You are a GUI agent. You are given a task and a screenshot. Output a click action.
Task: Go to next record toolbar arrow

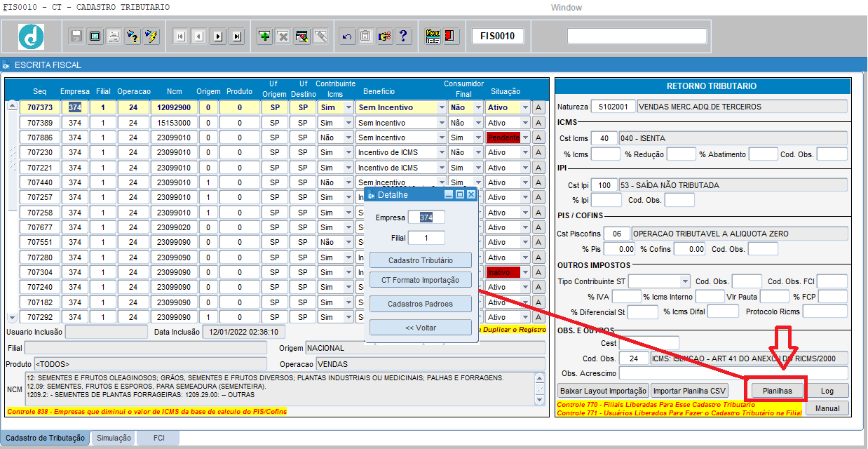[218, 36]
